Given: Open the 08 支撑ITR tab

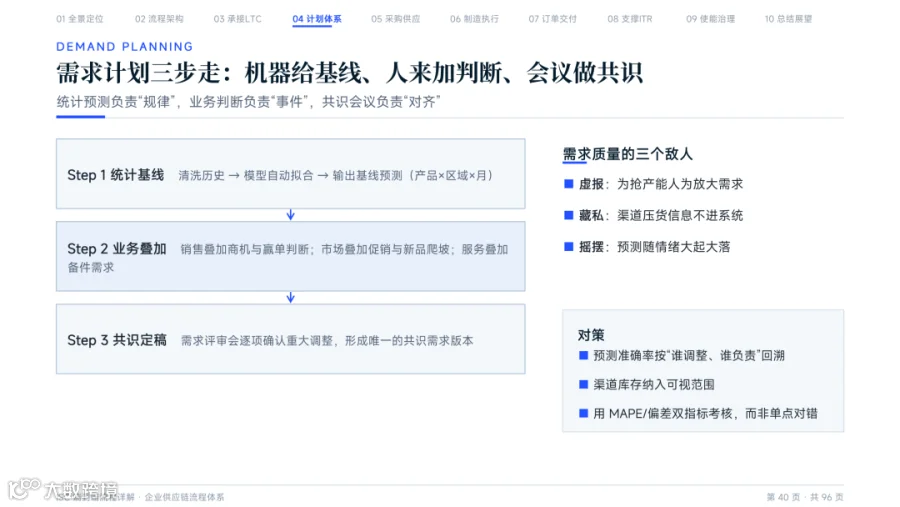Looking at the screenshot, I should (630, 19).
